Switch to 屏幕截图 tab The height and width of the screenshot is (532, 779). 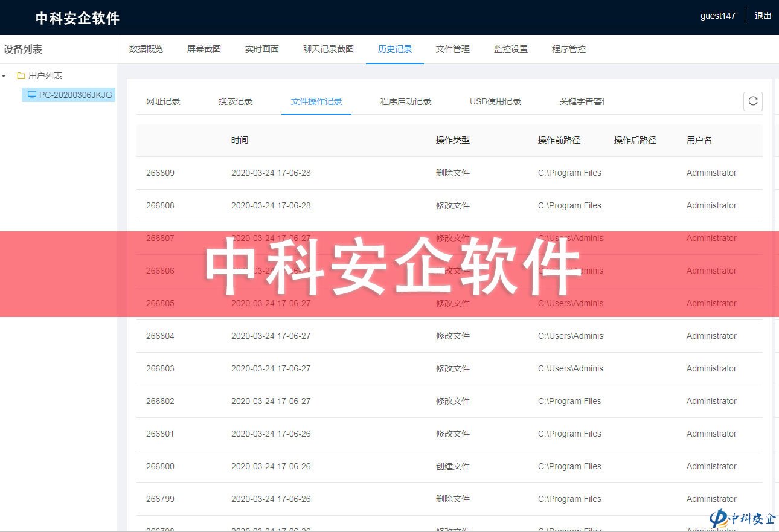(x=204, y=49)
